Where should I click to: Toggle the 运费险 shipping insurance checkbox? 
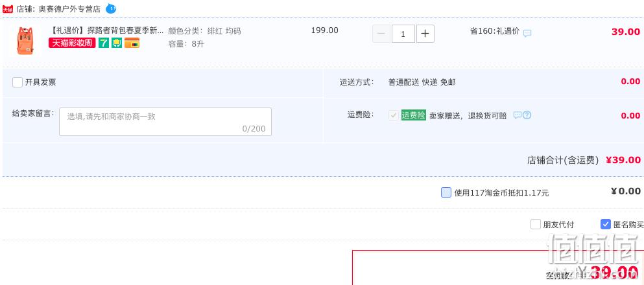pos(394,115)
